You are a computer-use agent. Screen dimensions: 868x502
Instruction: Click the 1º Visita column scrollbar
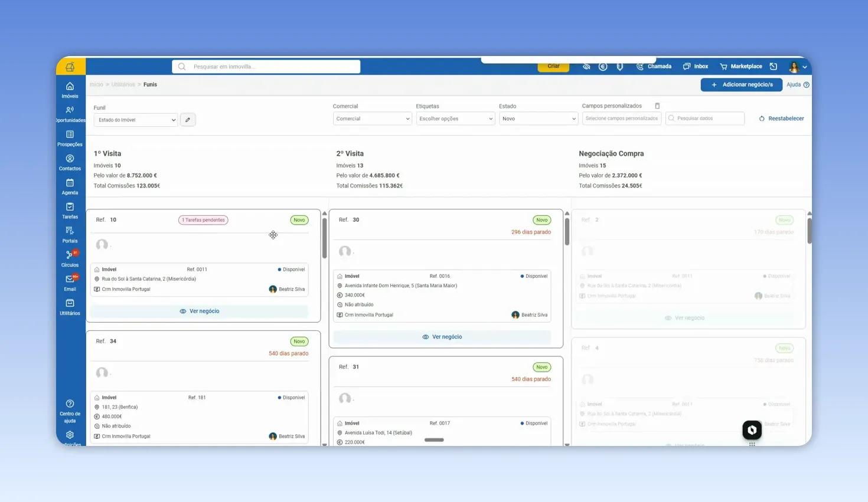pyautogui.click(x=324, y=238)
